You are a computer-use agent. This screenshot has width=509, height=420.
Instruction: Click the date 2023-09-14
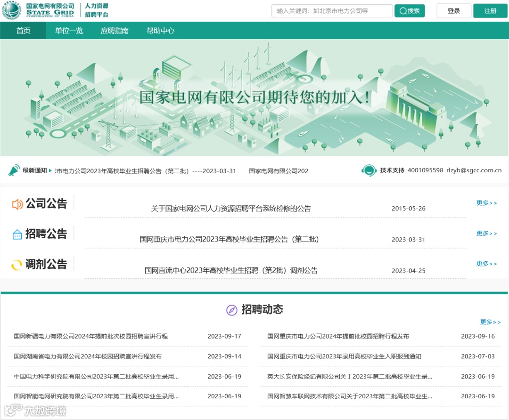(x=225, y=356)
